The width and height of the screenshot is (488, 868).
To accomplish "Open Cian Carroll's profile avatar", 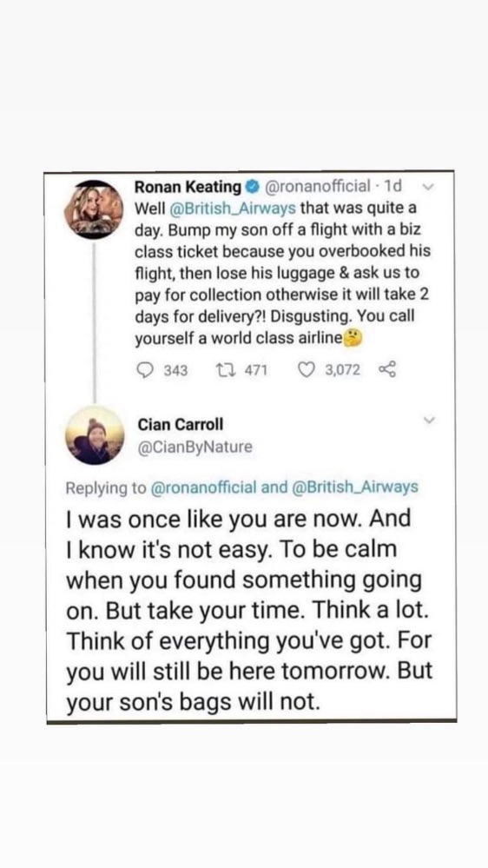I will [x=94, y=435].
